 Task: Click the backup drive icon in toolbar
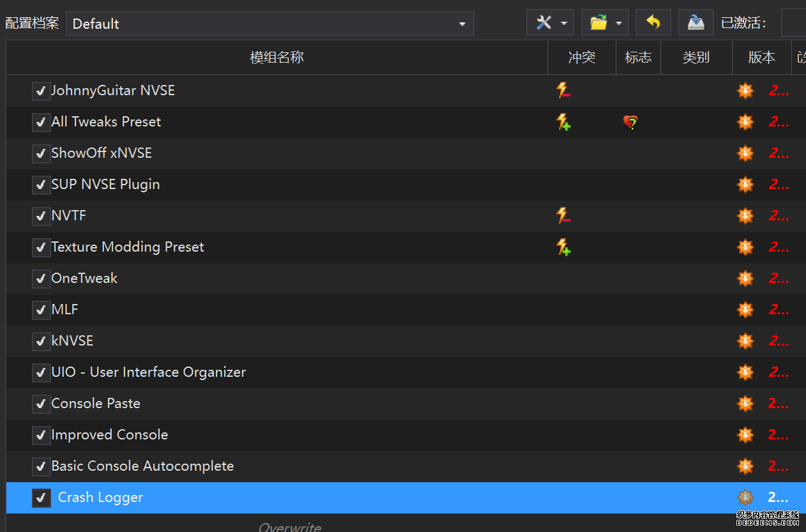[x=696, y=23]
